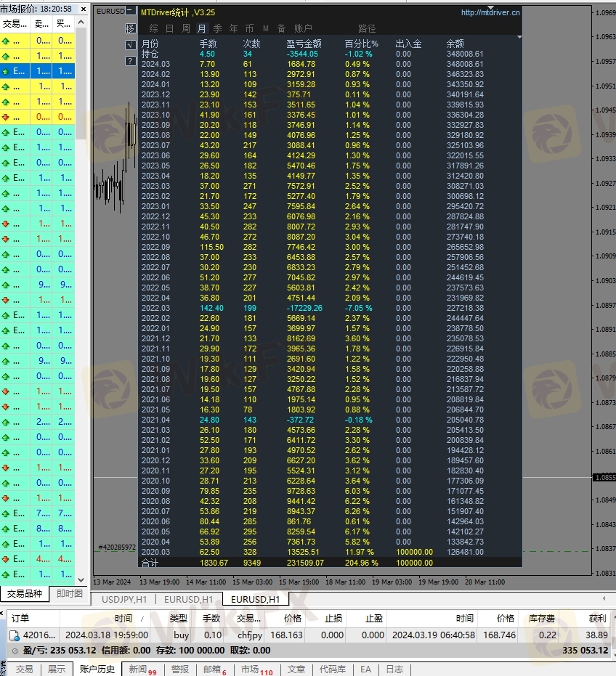Click the loss value -17229.26
This screenshot has width=616, height=676.
point(304,309)
